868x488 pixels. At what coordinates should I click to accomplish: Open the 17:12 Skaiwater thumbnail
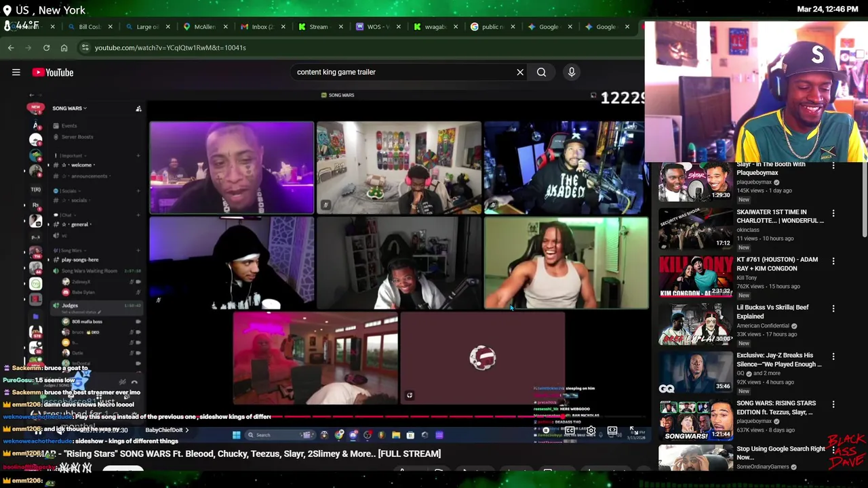point(696,228)
